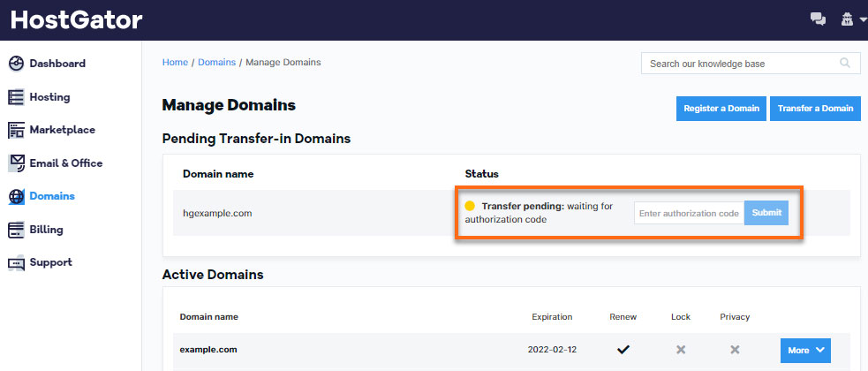Click the Dashboard gauge icon
The height and width of the screenshot is (371, 868).
[16, 64]
